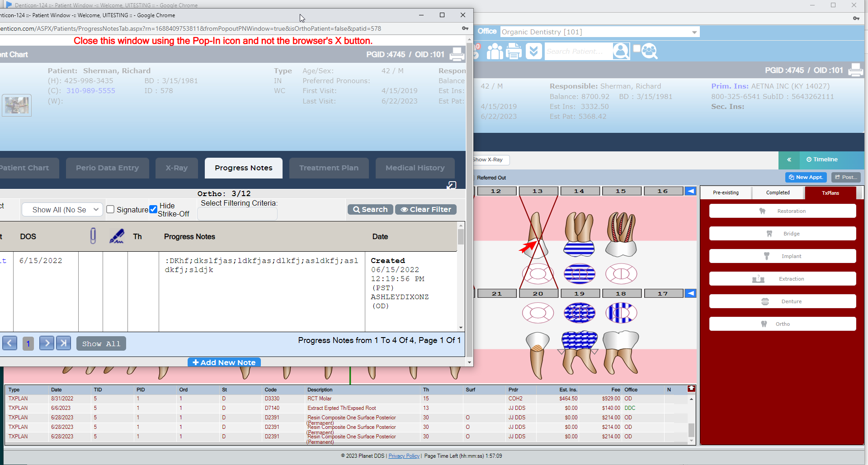Click the patient search magnifier icon
This screenshot has width=868, height=465.
click(x=621, y=51)
